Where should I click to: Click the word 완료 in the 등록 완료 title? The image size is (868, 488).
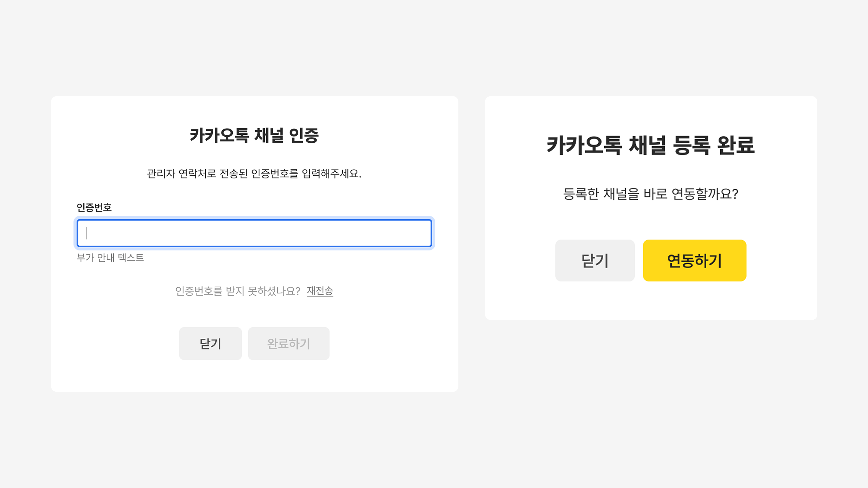coord(736,145)
